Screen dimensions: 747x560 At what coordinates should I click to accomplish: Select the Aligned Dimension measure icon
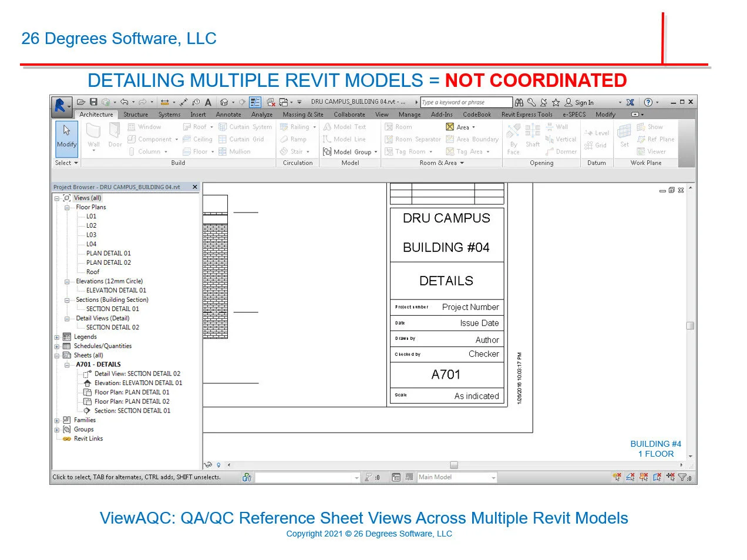183,102
